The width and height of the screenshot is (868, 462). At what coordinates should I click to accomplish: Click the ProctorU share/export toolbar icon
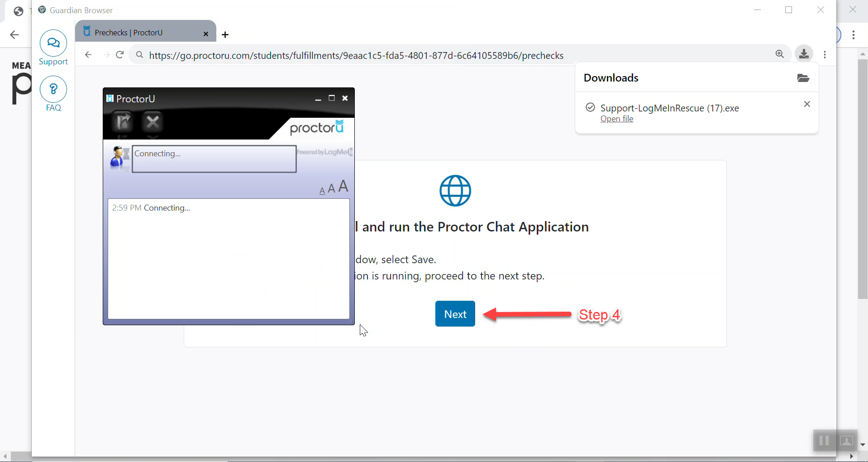(x=123, y=122)
